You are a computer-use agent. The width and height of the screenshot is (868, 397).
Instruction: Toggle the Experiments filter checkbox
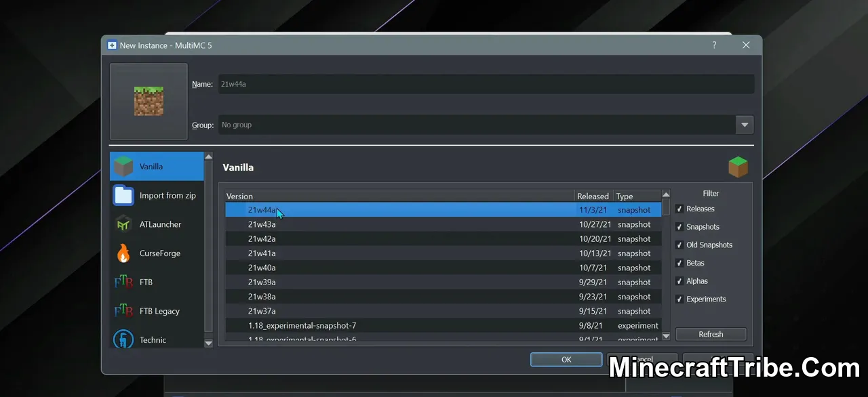tap(679, 299)
